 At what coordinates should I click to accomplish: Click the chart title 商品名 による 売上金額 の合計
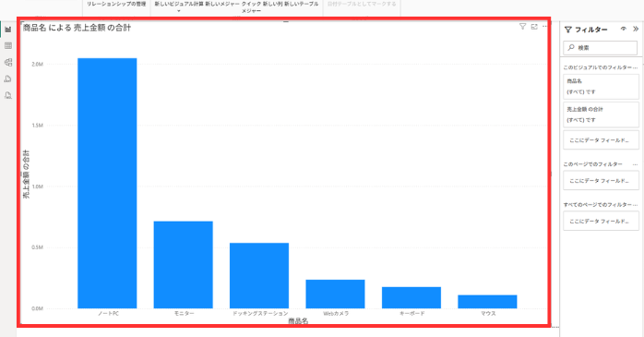[77, 28]
